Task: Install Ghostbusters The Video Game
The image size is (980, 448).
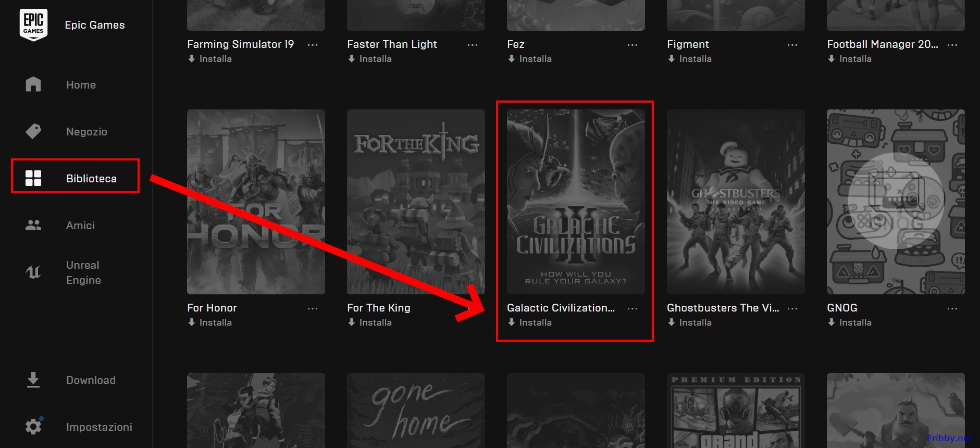Action: (690, 322)
